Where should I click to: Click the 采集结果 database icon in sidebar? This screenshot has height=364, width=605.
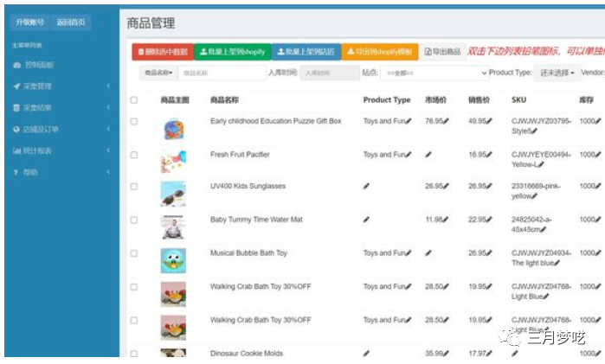[x=16, y=108]
